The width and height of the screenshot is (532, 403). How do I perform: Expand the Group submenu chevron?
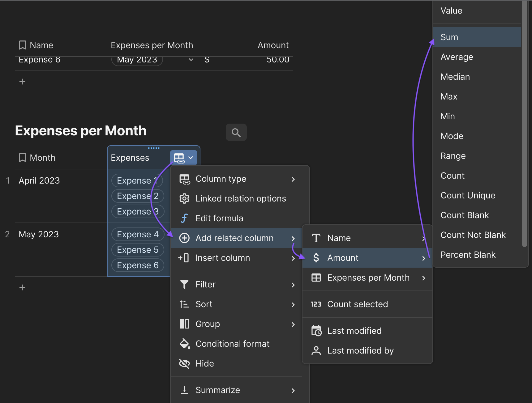(293, 325)
